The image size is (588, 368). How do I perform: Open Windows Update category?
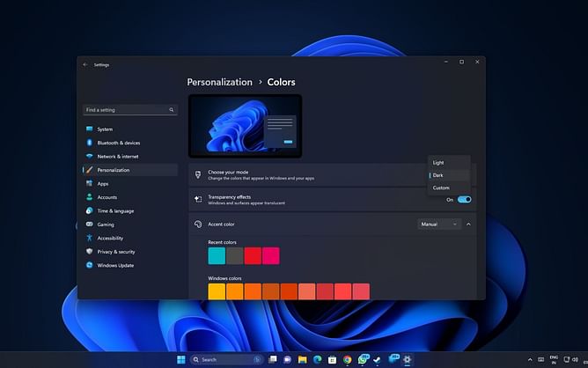pos(129,265)
